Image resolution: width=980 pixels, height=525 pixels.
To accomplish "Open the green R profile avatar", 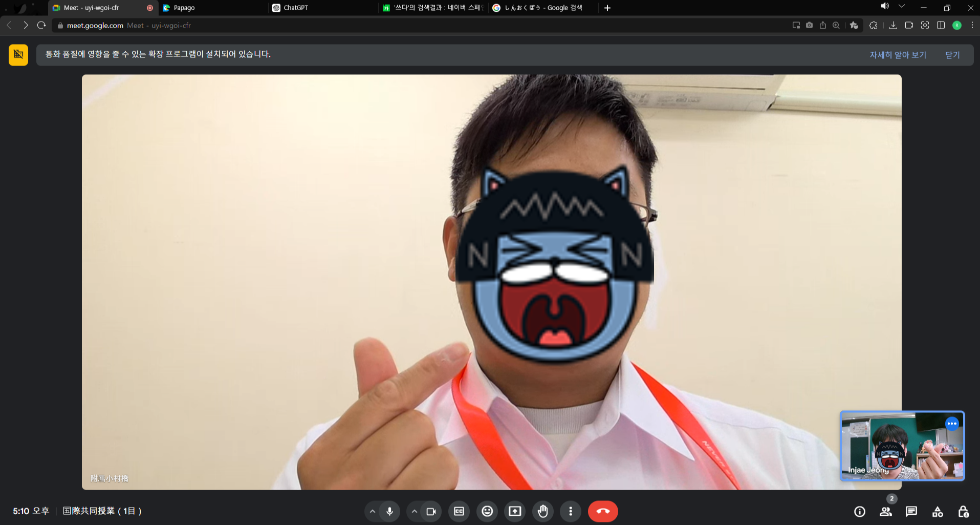I will pos(957,25).
